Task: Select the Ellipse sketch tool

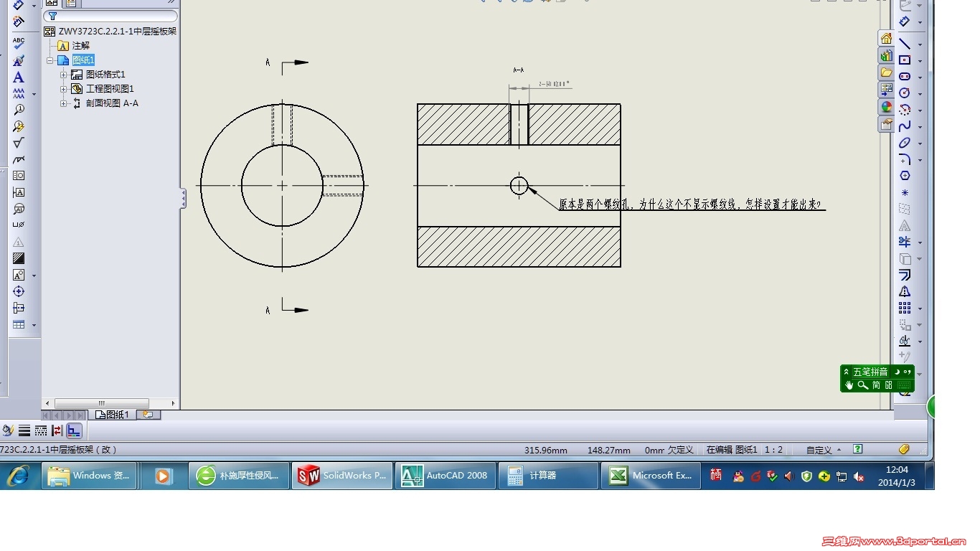Action: pyautogui.click(x=905, y=143)
